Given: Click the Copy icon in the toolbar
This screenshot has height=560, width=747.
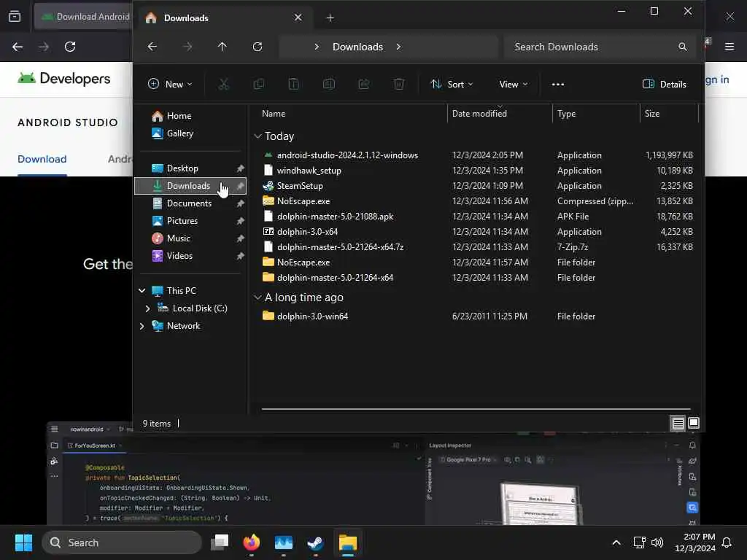Looking at the screenshot, I should [x=259, y=85].
